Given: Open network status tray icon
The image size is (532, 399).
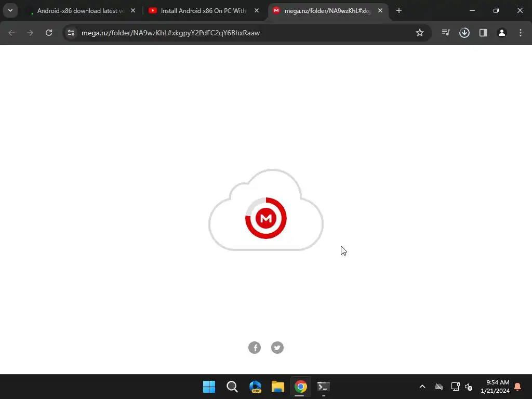Looking at the screenshot, I should tap(455, 387).
